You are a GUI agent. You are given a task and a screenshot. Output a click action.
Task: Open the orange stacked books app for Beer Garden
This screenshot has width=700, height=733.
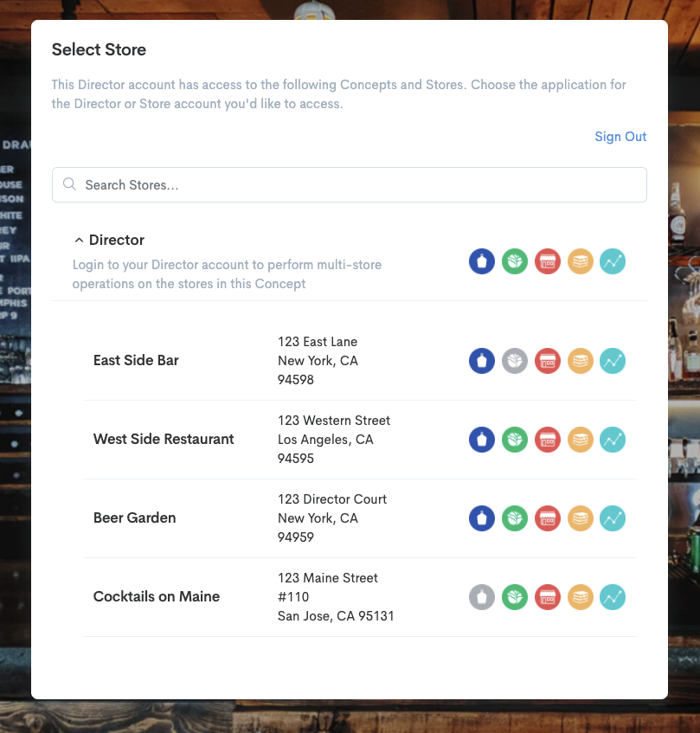click(580, 518)
